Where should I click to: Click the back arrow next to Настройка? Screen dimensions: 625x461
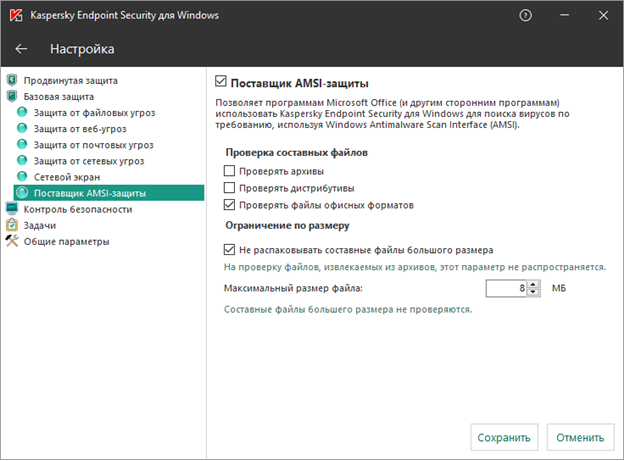[22, 49]
